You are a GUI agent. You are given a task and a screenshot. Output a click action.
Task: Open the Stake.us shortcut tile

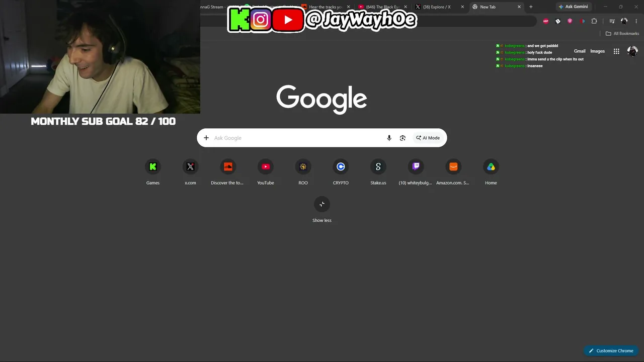coord(378,172)
